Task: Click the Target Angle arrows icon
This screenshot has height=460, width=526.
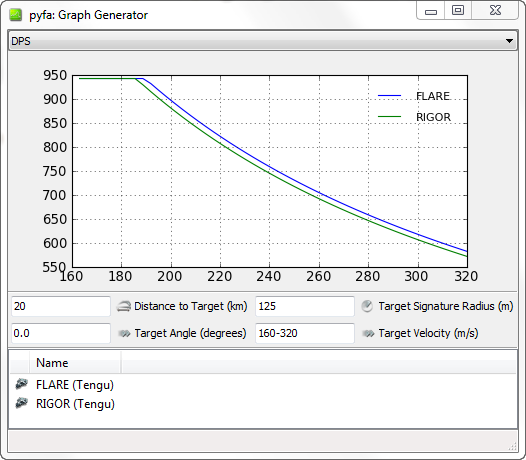Action: [x=124, y=334]
